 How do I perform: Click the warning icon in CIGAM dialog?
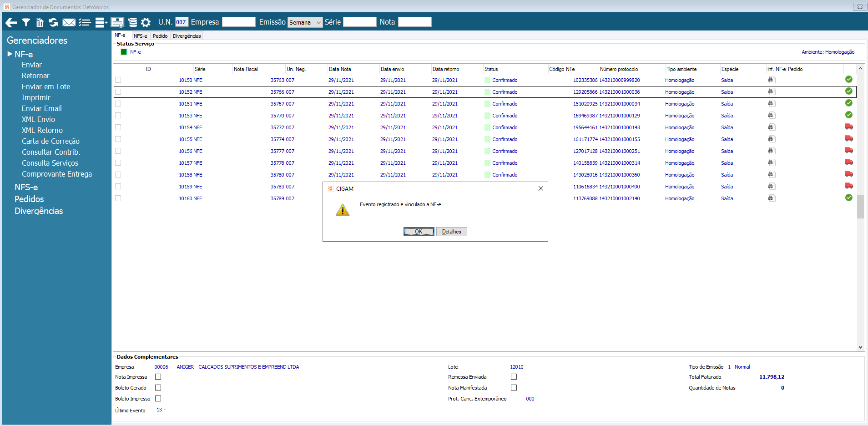click(343, 210)
